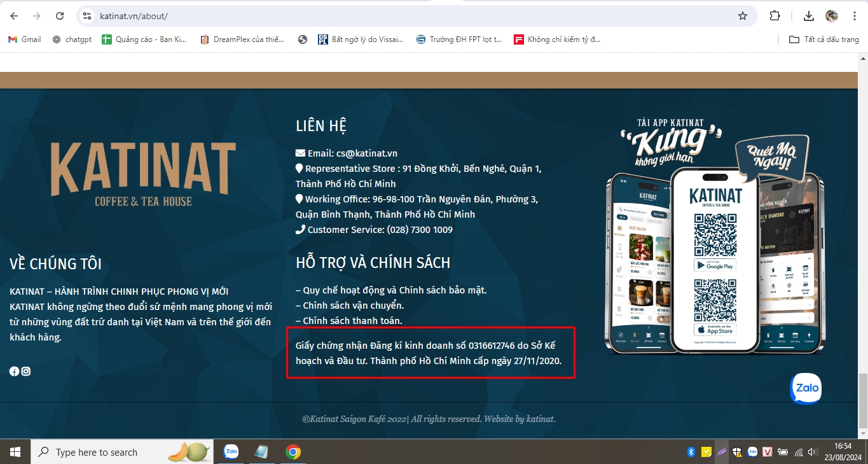This screenshot has height=464, width=868.
Task: Open the chatgpt bookmark
Action: pos(71,39)
